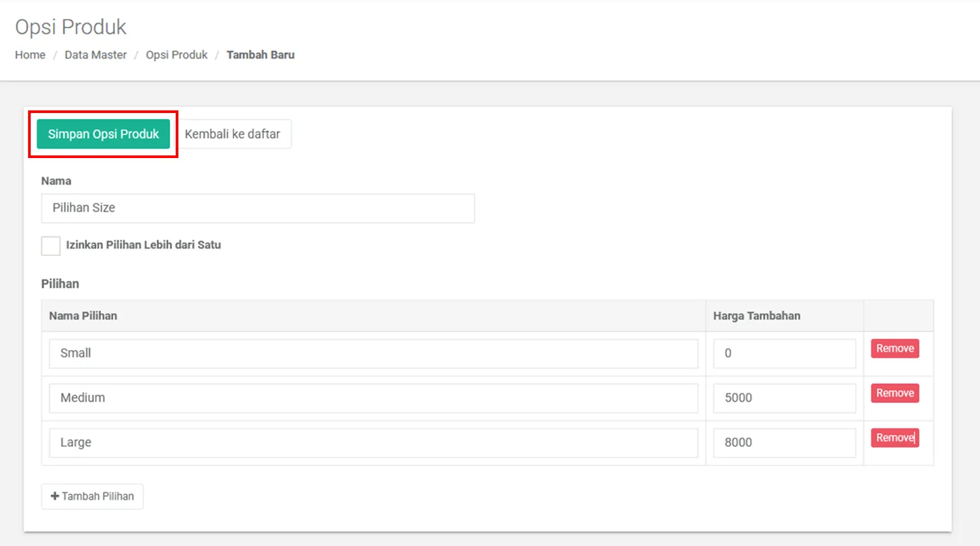Click the Tambah Baru breadcrumb text
This screenshot has width=980, height=546.
coord(261,55)
